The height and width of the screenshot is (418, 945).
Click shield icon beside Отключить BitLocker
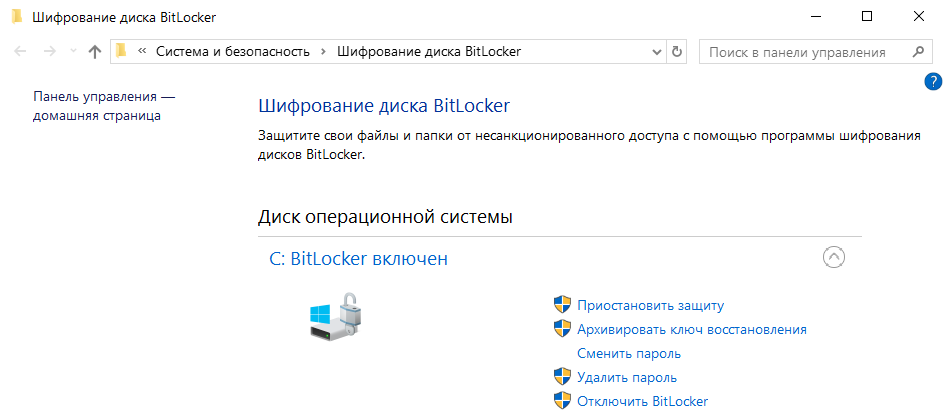[562, 401]
